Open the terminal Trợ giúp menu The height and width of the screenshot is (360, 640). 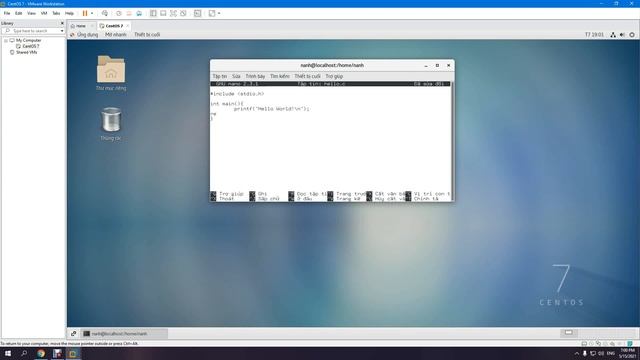pyautogui.click(x=334, y=76)
